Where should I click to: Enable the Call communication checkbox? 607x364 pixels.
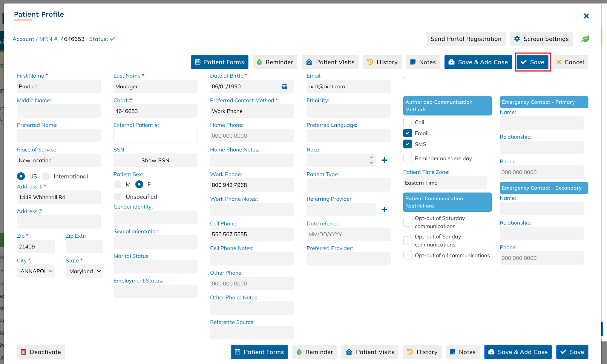[407, 122]
